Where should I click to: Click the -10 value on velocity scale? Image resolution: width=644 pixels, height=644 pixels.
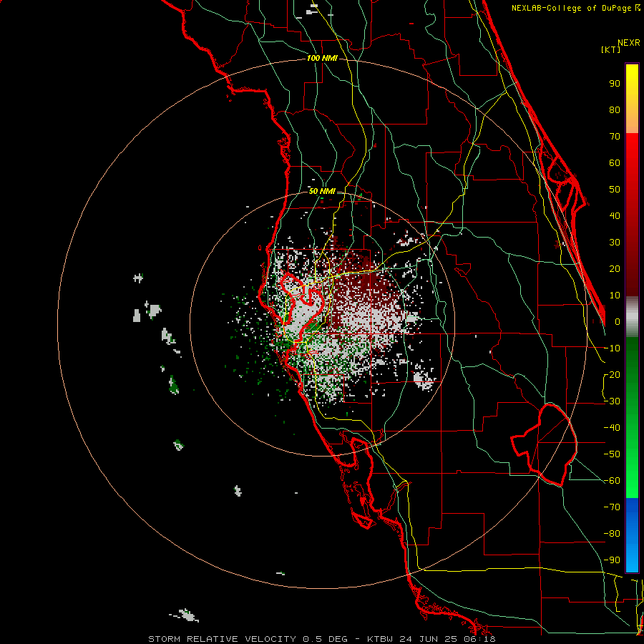tap(612, 348)
